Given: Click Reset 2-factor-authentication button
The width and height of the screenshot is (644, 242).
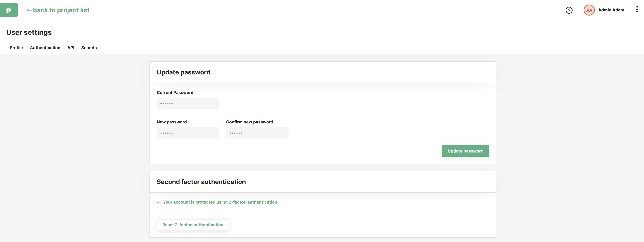Looking at the screenshot, I should click(x=193, y=224).
